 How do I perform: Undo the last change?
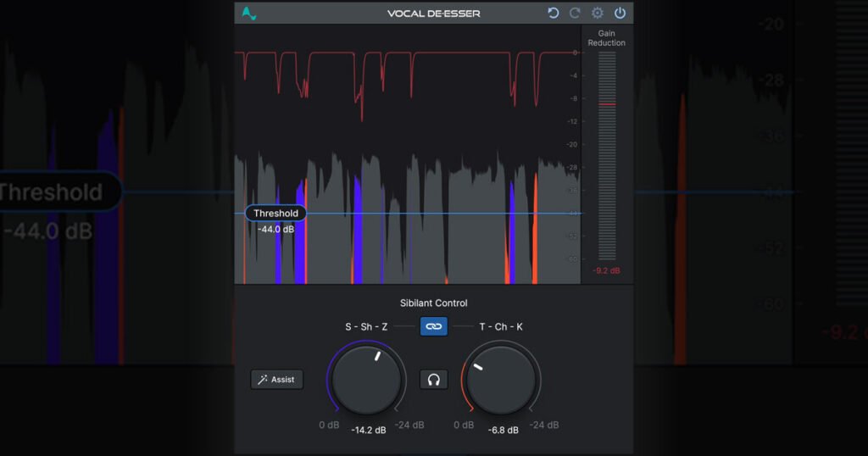click(x=553, y=13)
